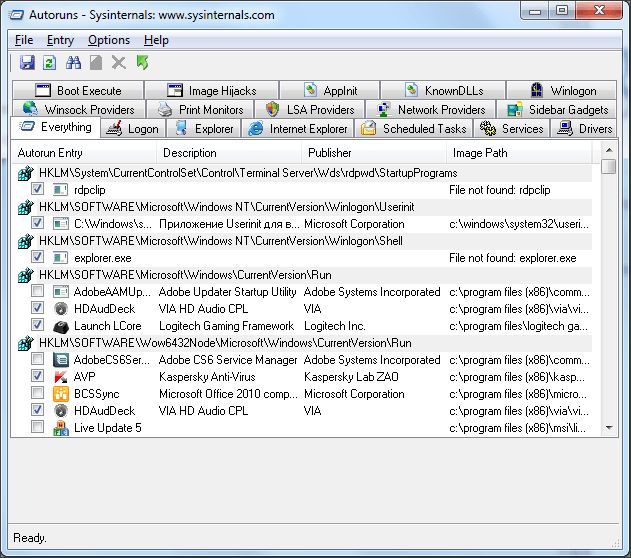631x558 pixels.
Task: Open the Help menu
Action: click(x=156, y=40)
